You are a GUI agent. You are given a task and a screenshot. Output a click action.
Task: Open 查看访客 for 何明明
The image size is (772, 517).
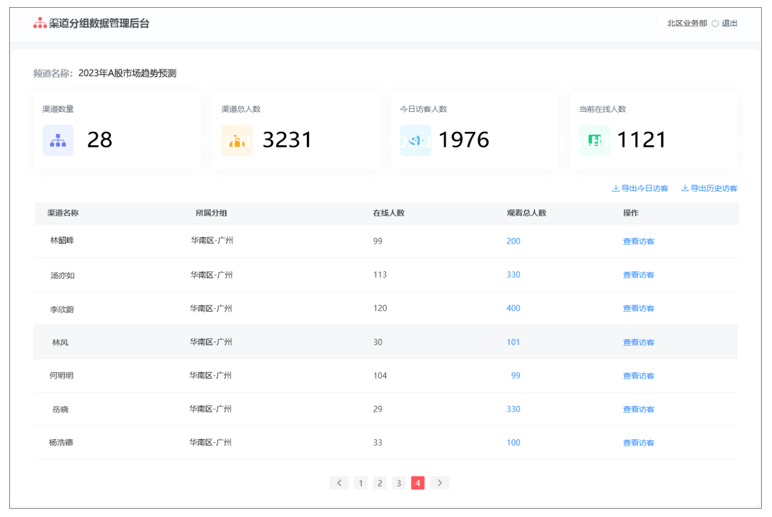tap(639, 376)
